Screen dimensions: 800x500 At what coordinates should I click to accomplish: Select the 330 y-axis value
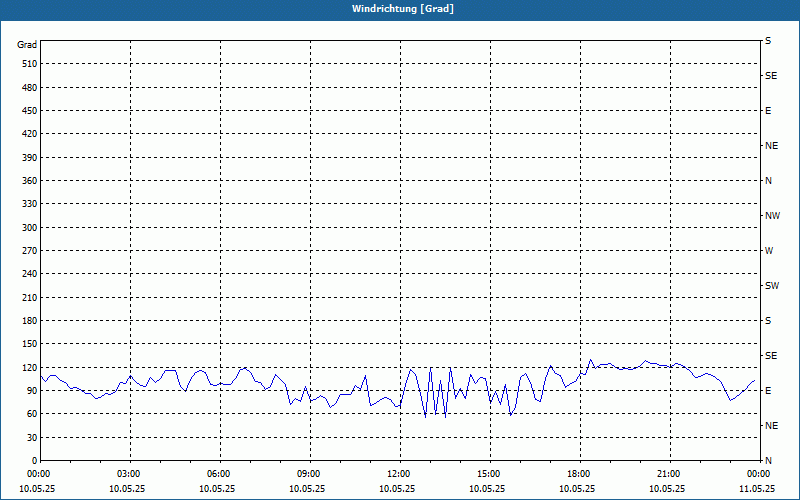pyautogui.click(x=30, y=204)
